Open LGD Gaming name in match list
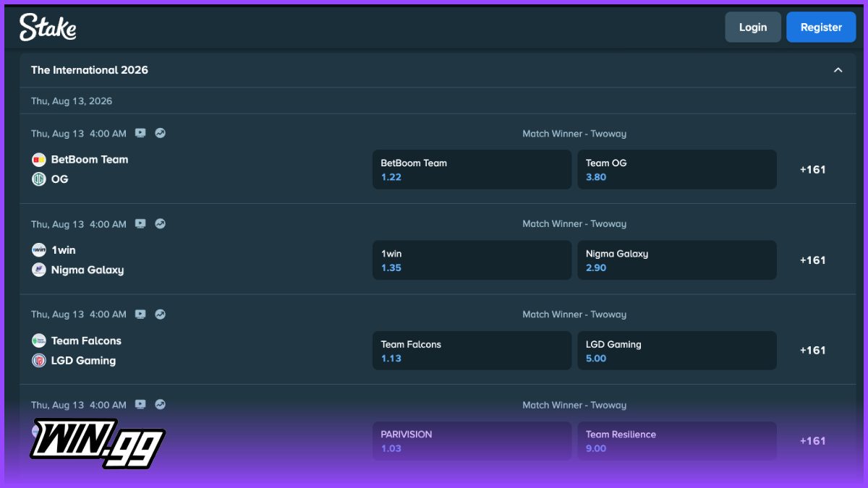This screenshot has width=868, height=488. click(x=83, y=360)
